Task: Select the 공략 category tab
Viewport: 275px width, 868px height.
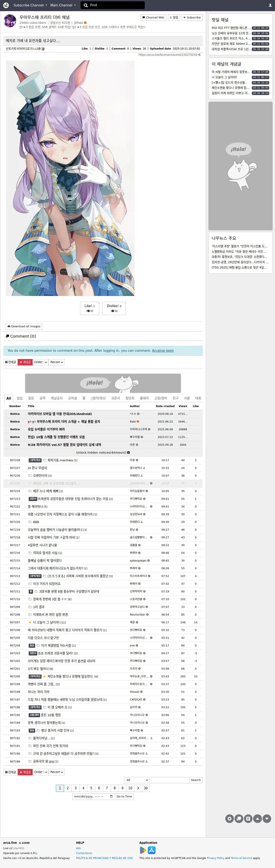Action: point(42,398)
